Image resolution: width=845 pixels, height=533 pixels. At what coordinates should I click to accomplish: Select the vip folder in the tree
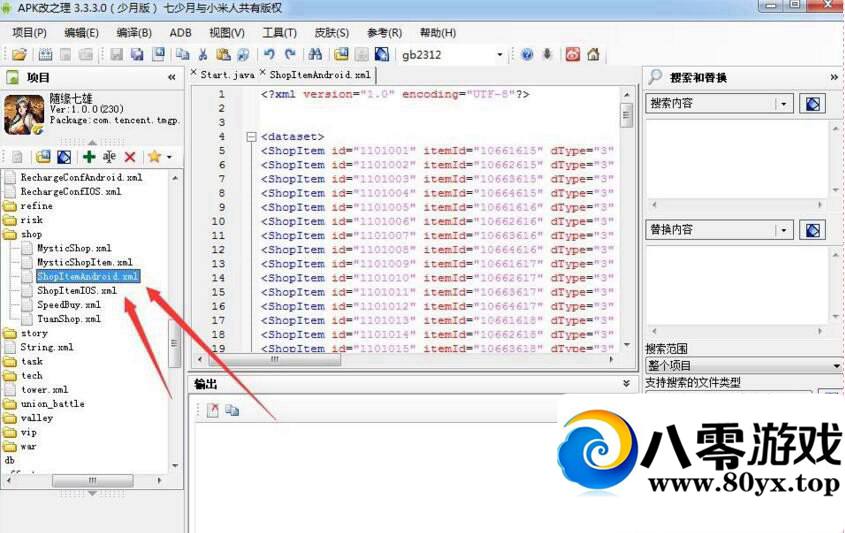click(28, 432)
